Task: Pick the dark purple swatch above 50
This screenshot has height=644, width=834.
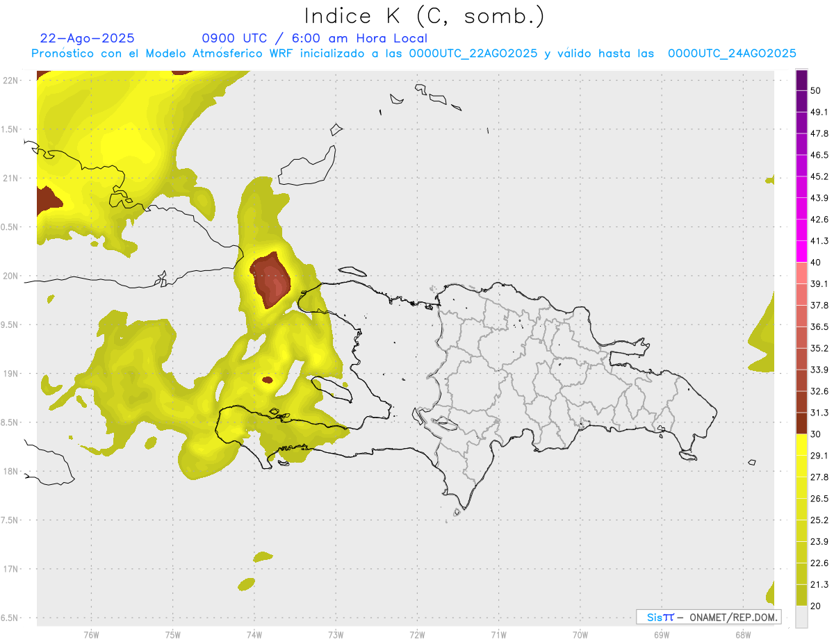Action: [x=801, y=81]
